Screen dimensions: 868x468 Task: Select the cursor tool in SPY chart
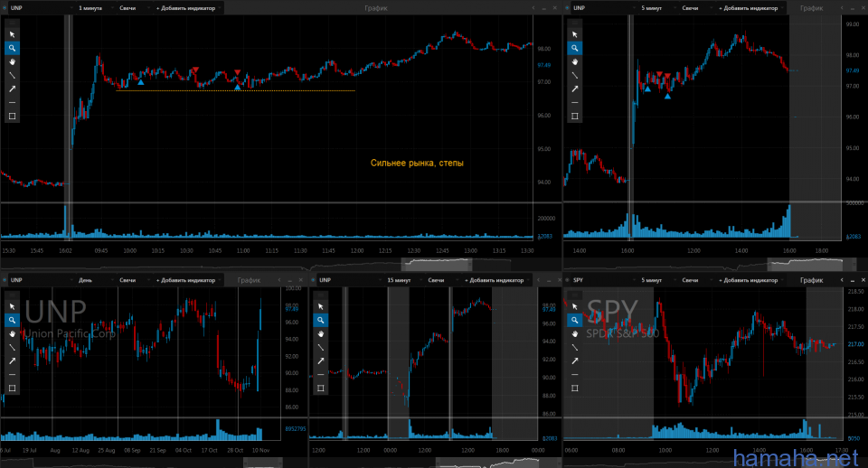pos(575,306)
